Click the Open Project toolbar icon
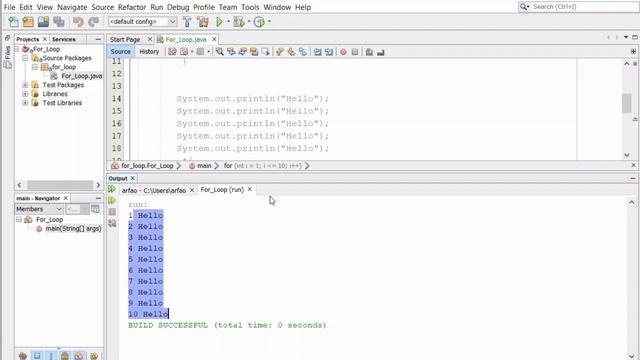Screen dimensions: 640x360 point(43,22)
